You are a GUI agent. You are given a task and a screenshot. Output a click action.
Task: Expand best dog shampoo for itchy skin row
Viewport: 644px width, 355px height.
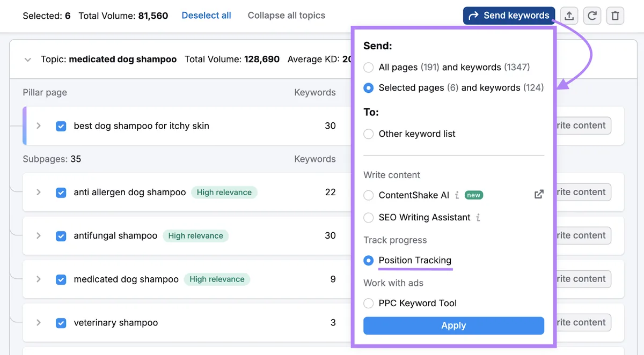pos(39,126)
